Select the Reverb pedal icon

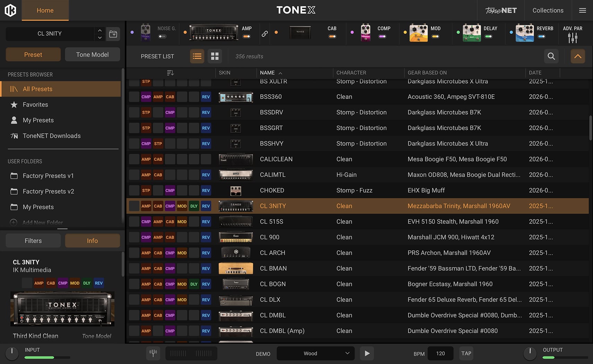click(x=524, y=33)
